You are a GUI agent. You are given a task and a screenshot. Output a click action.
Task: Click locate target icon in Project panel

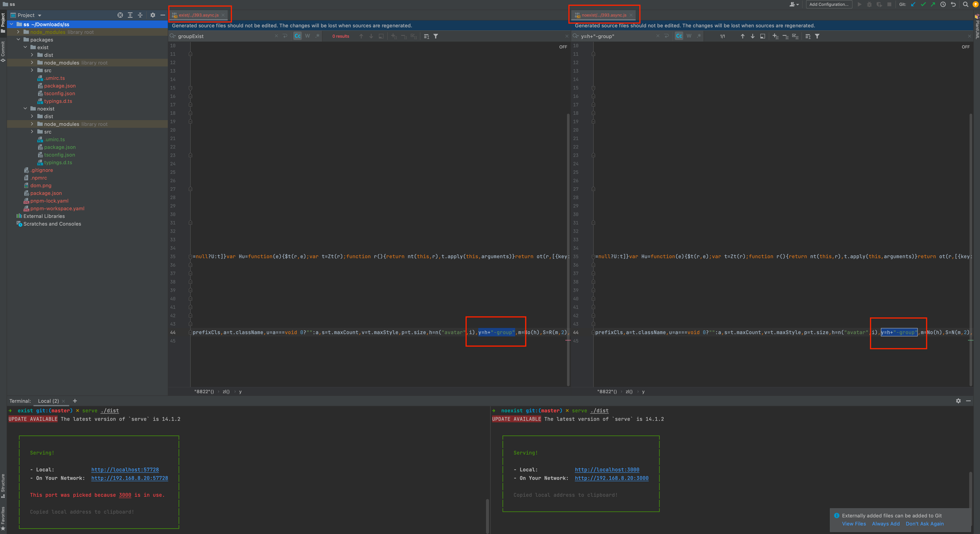click(120, 15)
